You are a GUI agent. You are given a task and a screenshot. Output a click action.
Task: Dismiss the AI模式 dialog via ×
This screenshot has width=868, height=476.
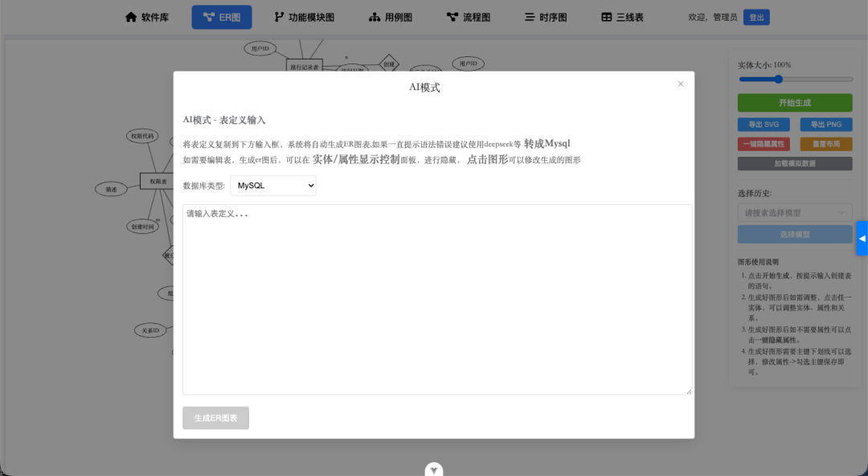(x=681, y=83)
